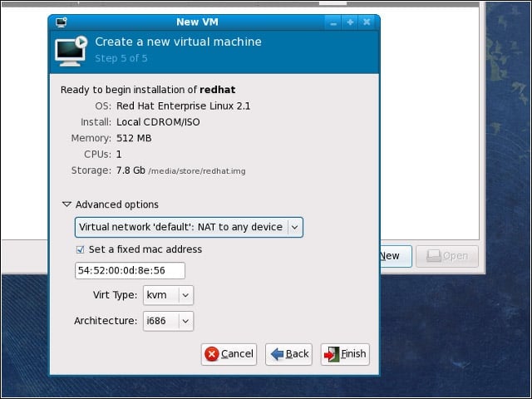Toggle Set a fixed mac address checkbox
532x399 pixels.
point(80,249)
